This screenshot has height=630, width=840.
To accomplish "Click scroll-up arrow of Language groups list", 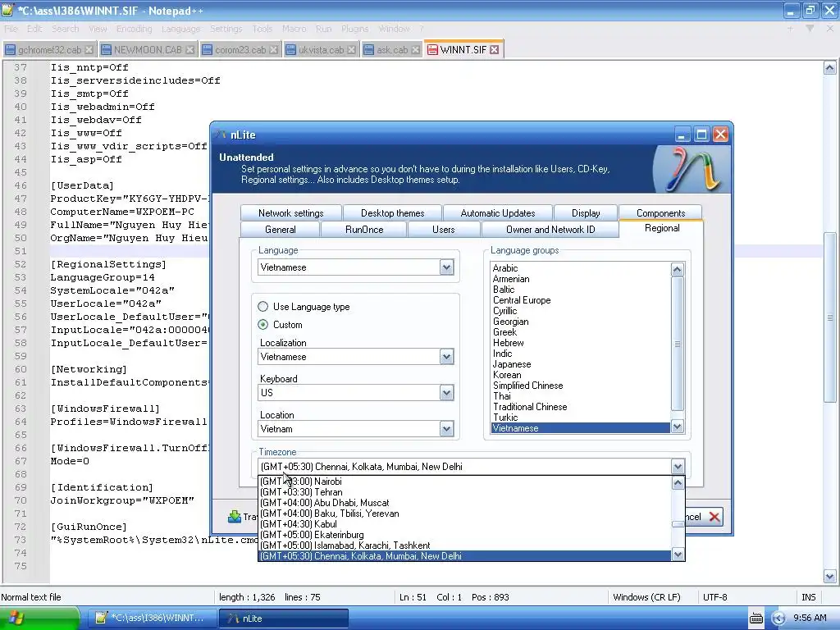I will pos(677,269).
